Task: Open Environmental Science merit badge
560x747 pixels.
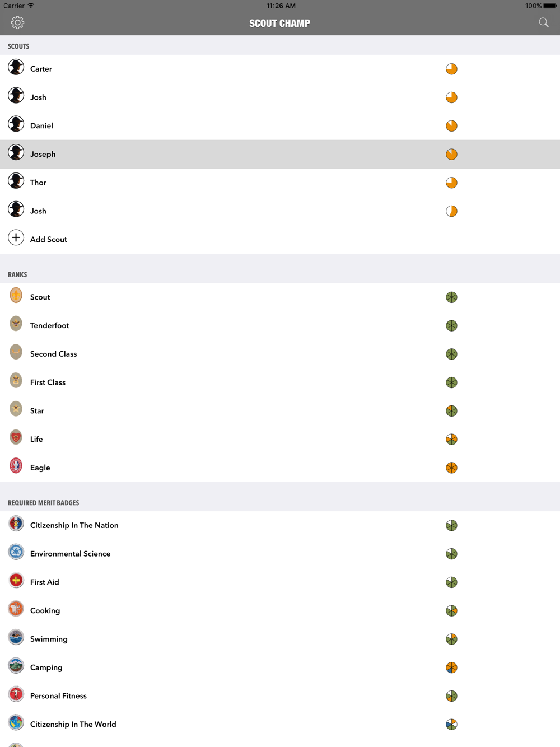Action: pos(280,554)
